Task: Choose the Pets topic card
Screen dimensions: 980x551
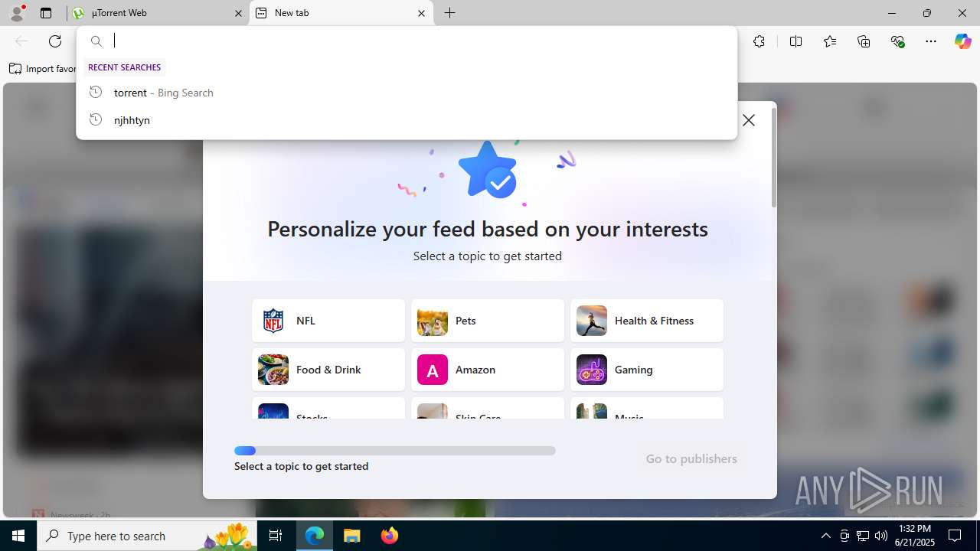Action: 488,321
